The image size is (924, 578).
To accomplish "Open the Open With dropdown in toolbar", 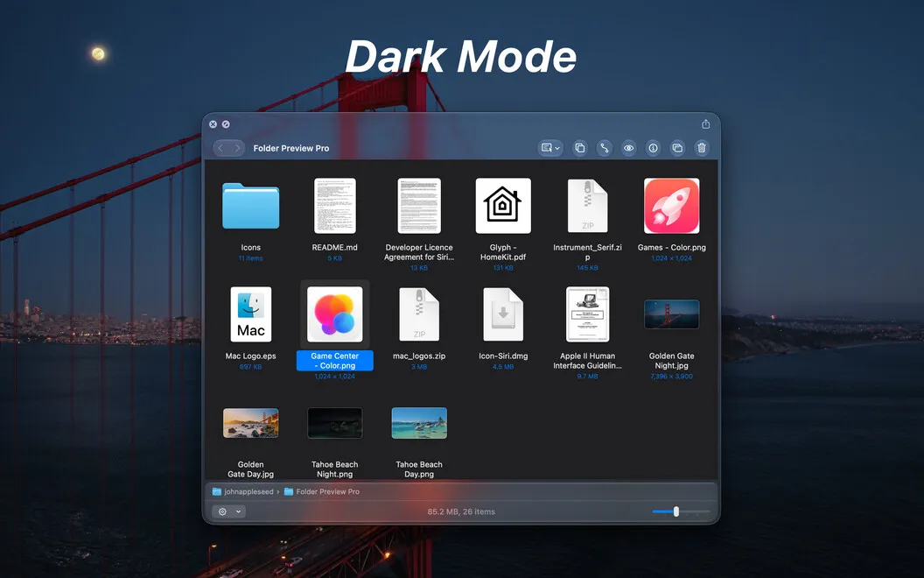I will (x=549, y=148).
